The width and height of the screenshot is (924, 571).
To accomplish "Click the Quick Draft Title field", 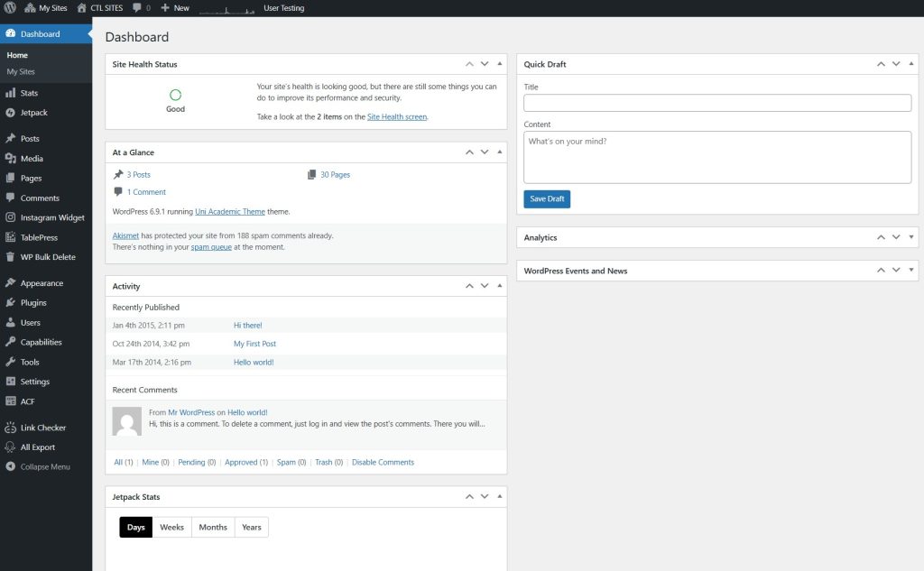I will [717, 103].
